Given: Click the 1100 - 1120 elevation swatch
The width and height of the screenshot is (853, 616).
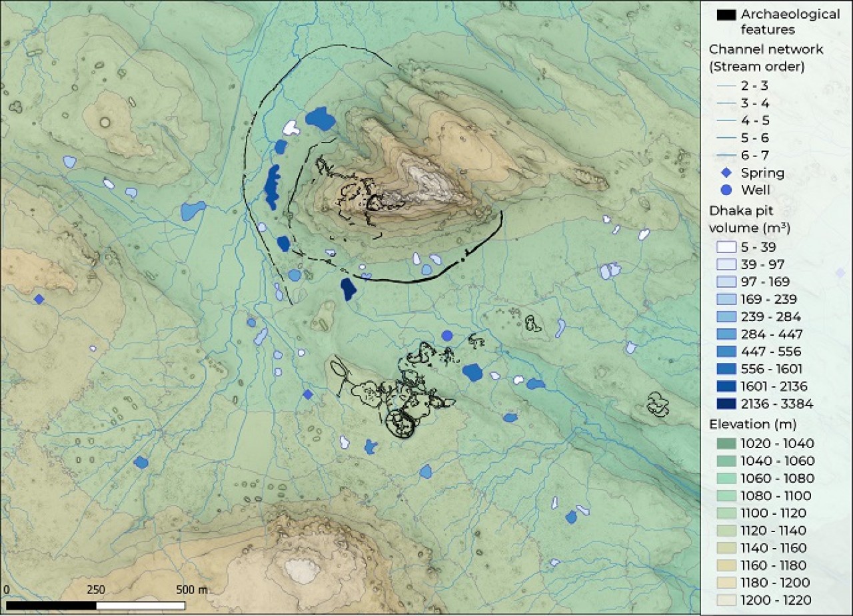Looking at the screenshot, I should tap(726, 513).
